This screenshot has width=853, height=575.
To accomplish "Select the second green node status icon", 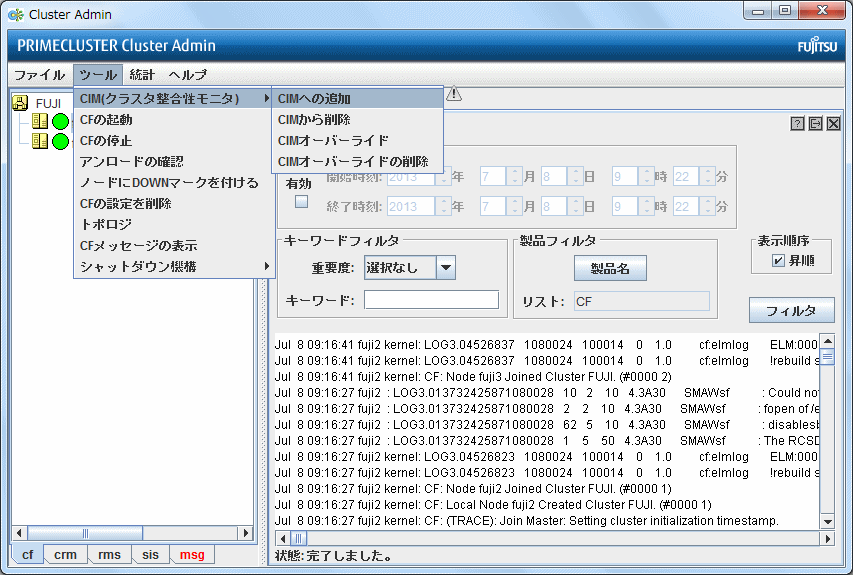I will coord(60,141).
